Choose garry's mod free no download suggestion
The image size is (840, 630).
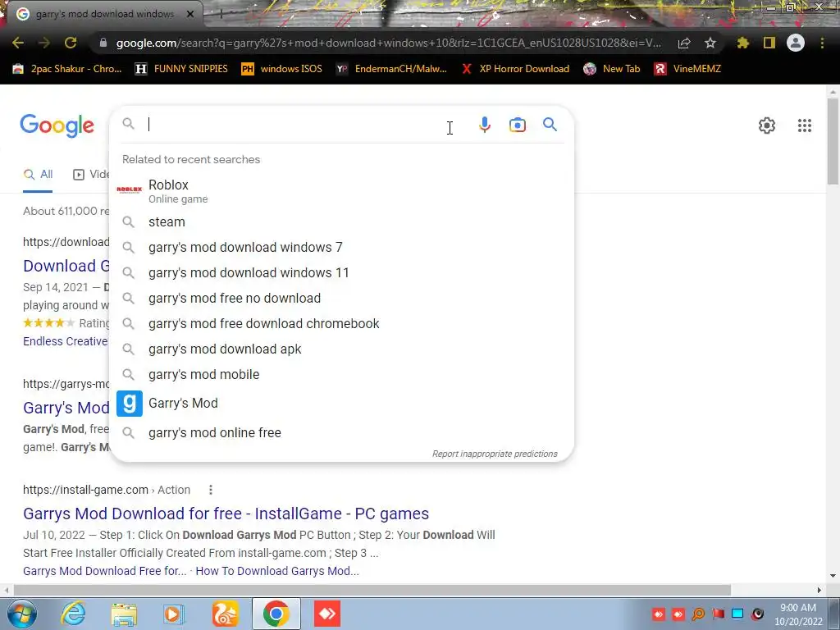pyautogui.click(x=342, y=298)
